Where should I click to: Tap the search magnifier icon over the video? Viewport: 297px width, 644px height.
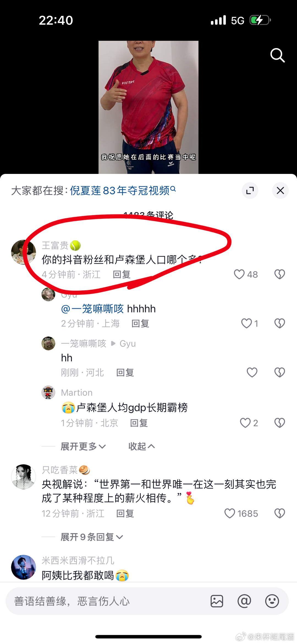277,55
